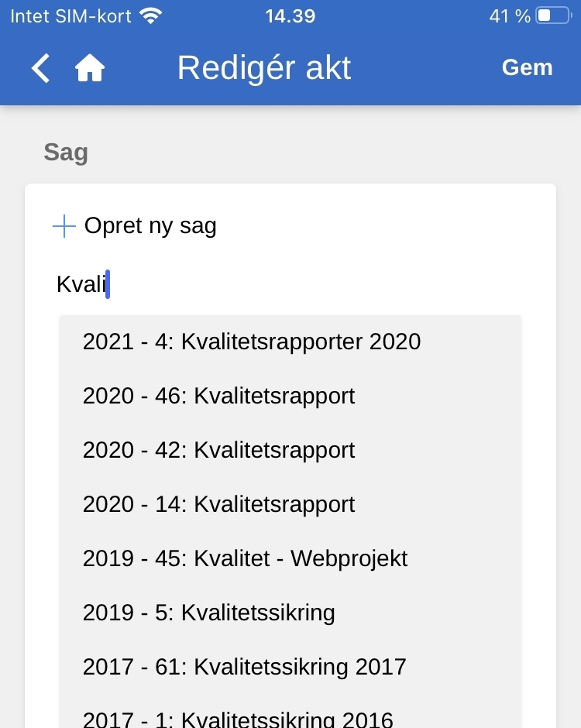Tap the Redigér akt page title

coord(264,68)
